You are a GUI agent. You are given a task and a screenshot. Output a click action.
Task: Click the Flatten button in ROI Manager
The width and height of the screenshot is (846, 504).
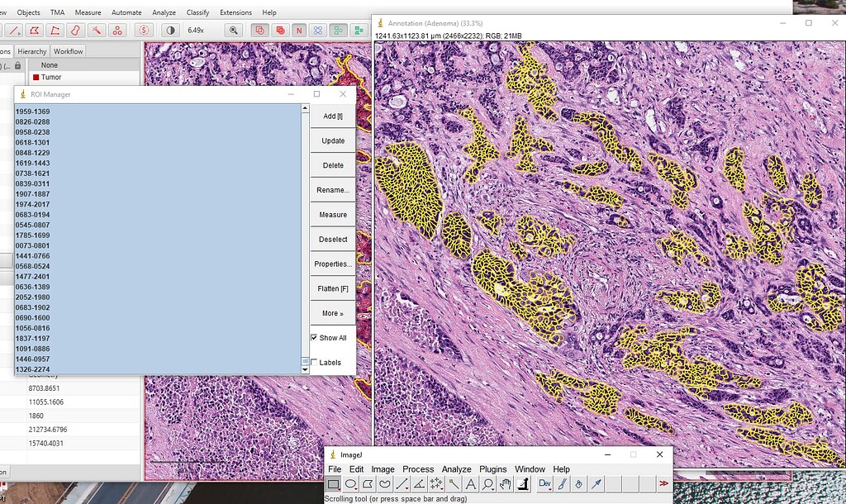coord(332,288)
